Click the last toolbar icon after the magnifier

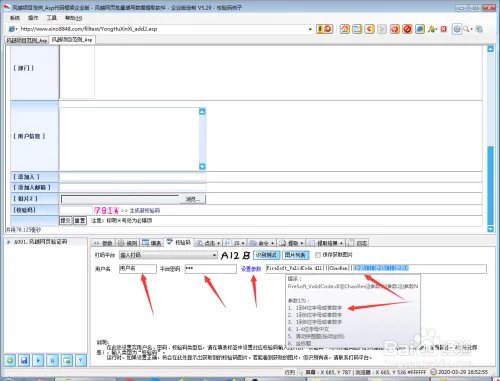pos(479,29)
